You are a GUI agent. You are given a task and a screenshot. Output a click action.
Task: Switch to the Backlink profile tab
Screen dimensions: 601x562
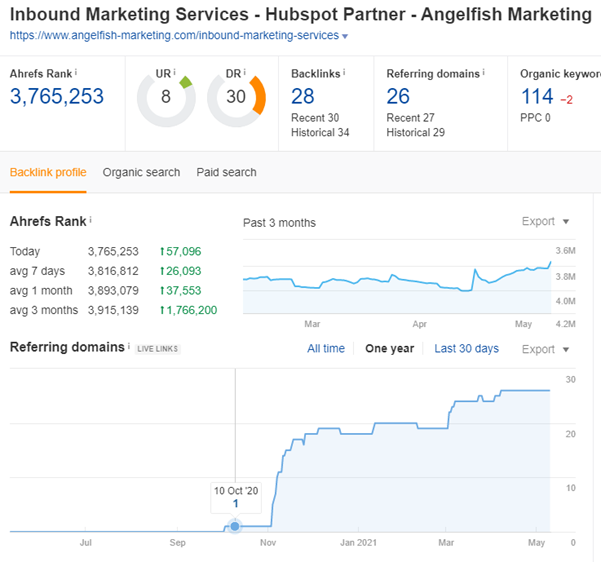[48, 173]
